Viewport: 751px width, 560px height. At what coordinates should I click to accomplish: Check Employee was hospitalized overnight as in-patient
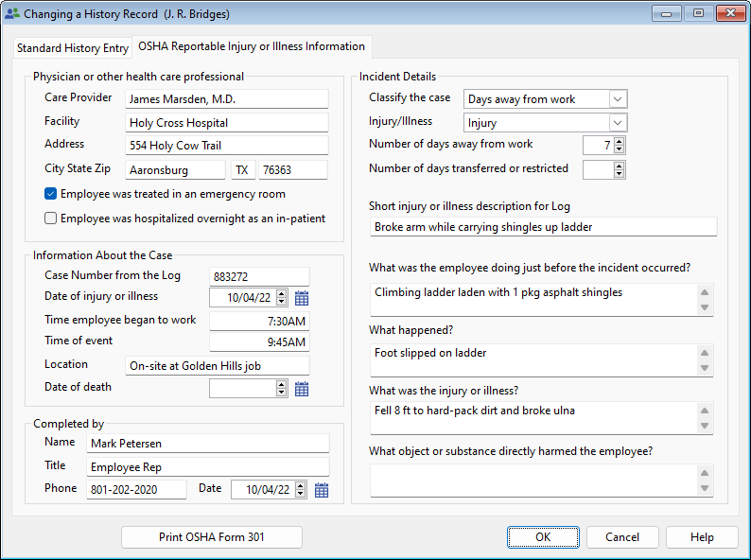coord(51,219)
